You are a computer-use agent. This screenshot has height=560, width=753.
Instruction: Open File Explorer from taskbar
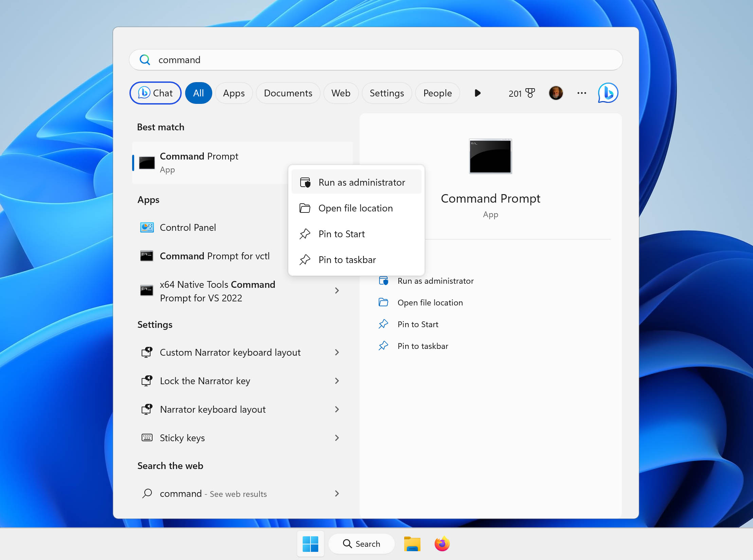click(412, 544)
